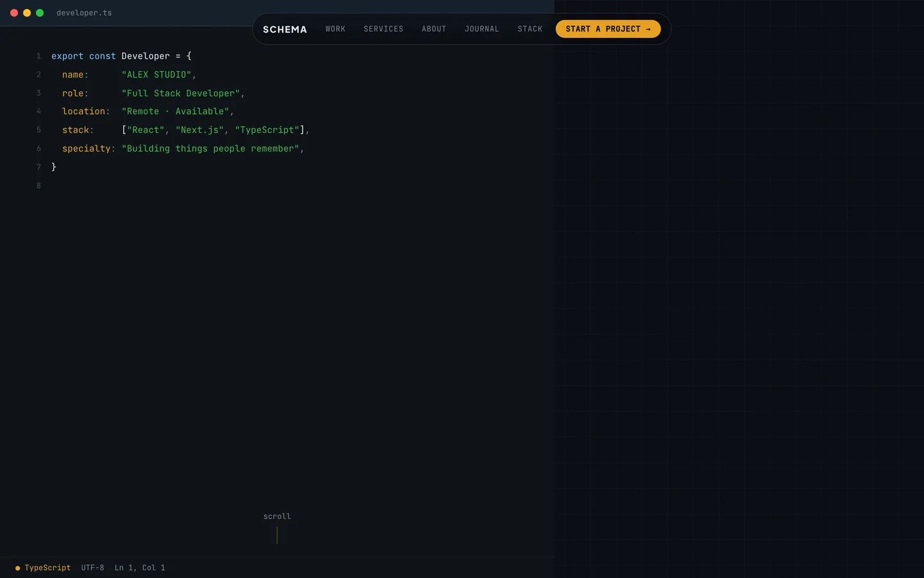Click the red close window dot
924x578 pixels.
[14, 13]
